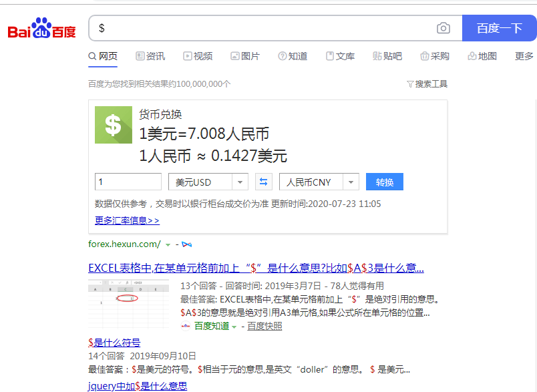The height and width of the screenshot is (392, 537).
Task: Click the 搜索工具 filter funnel icon
Action: click(x=410, y=84)
